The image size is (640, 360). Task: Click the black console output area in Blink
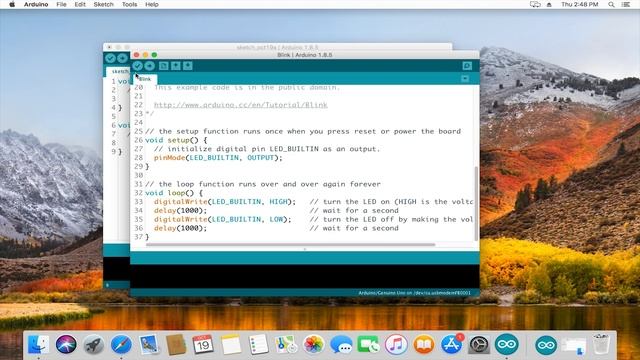coord(304,276)
